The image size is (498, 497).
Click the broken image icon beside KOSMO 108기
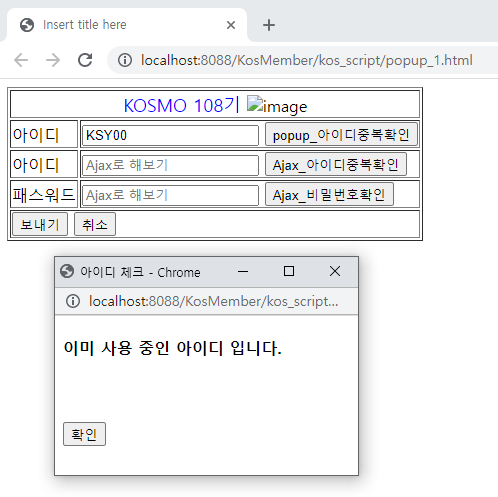tap(255, 103)
